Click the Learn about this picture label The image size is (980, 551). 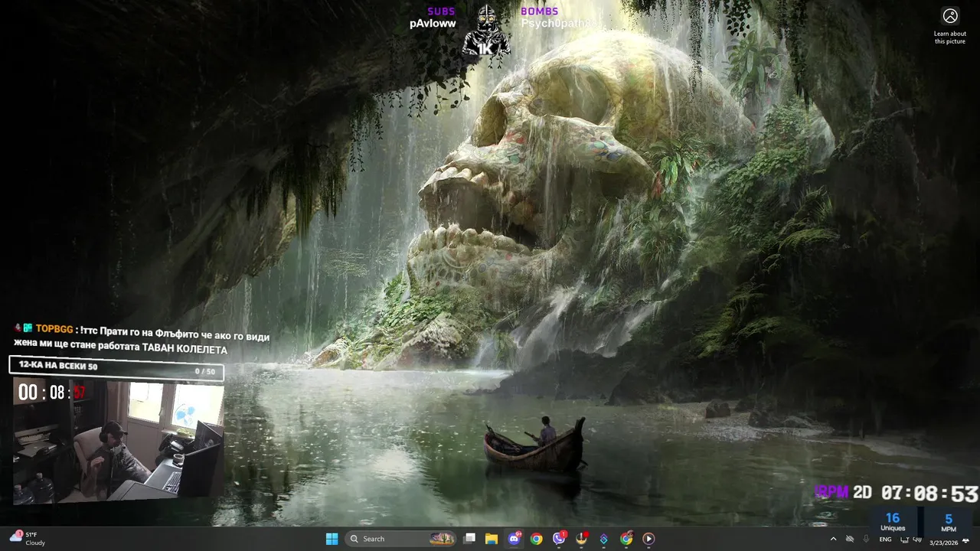(x=950, y=37)
